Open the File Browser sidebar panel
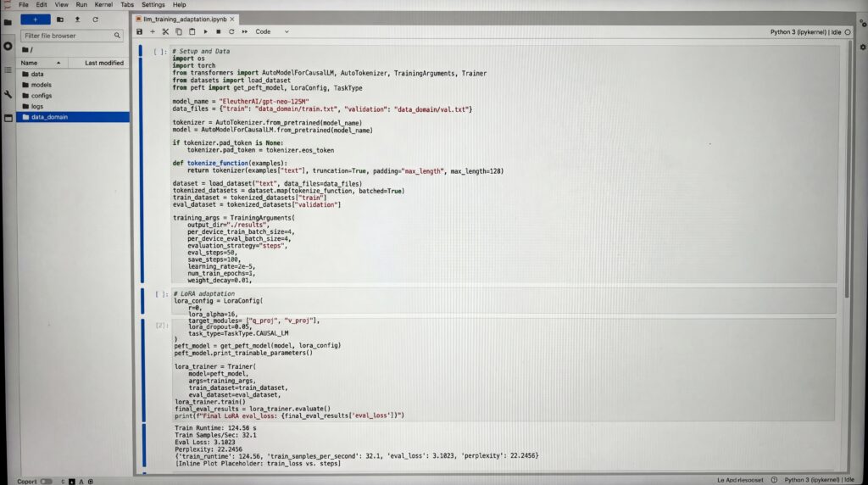 click(8, 22)
